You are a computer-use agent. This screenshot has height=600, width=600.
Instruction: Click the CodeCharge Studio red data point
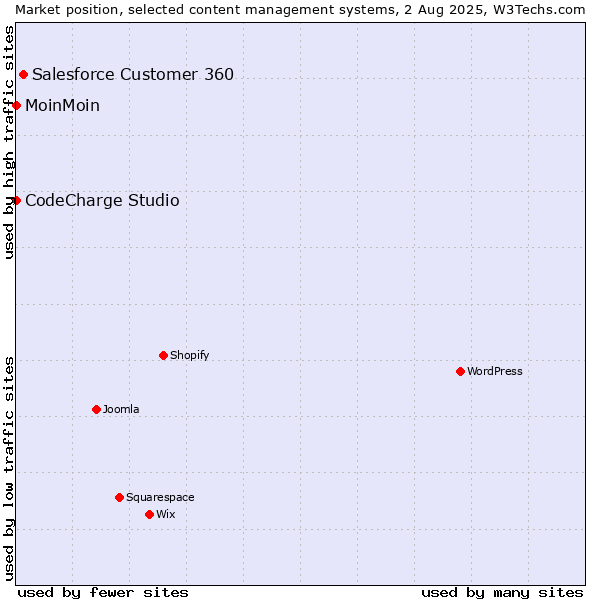point(16,200)
